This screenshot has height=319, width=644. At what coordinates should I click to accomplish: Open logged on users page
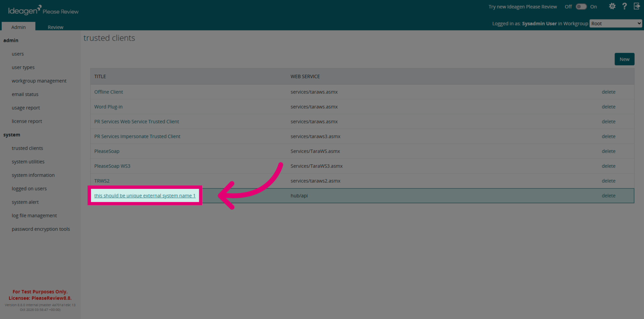click(x=29, y=189)
